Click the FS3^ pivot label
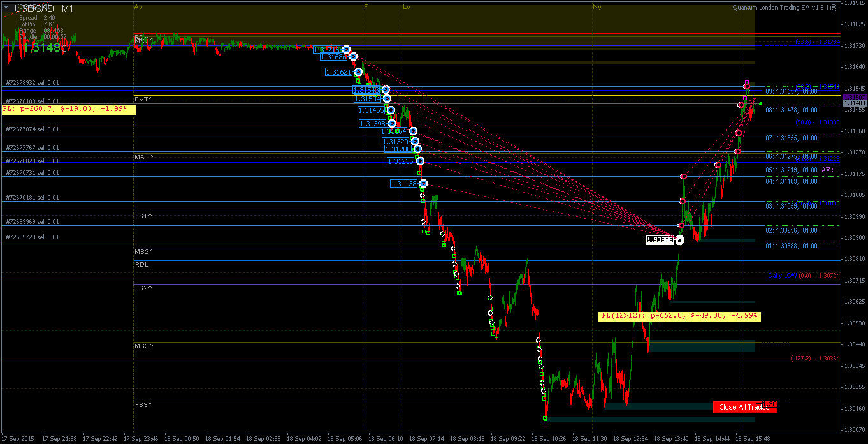The height and width of the screenshot is (444, 868). coord(144,404)
